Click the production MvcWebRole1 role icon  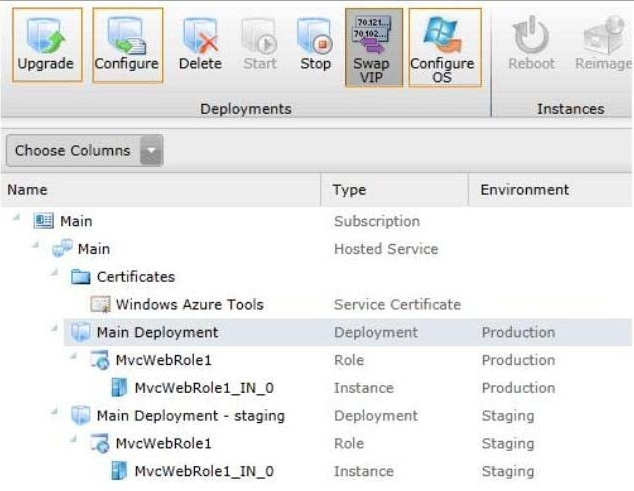click(99, 360)
